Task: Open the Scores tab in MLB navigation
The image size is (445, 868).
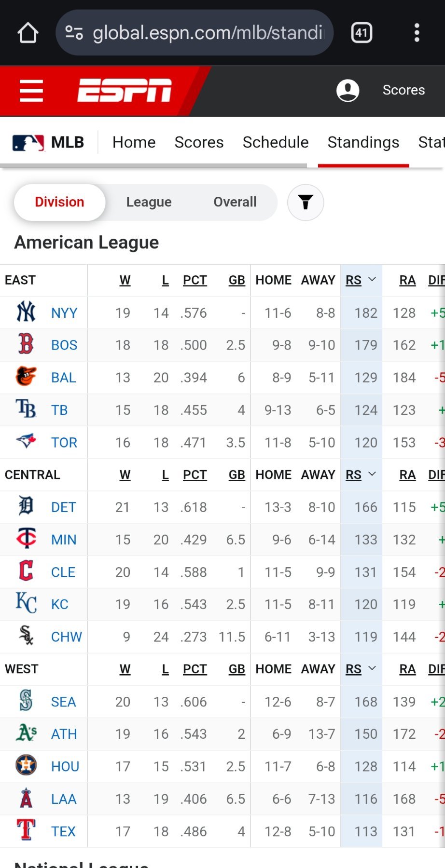Action: (x=199, y=142)
